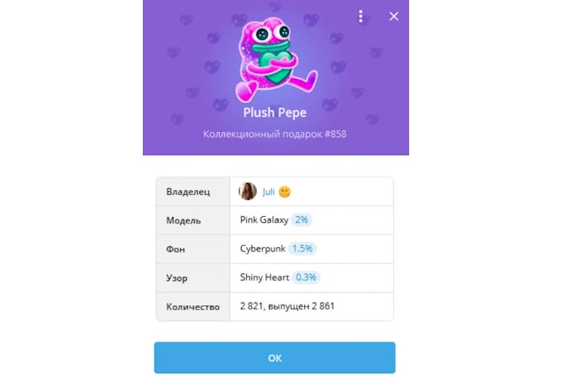Close the gift details dialog
Image resolution: width=588 pixels, height=386 pixels.
point(394,16)
